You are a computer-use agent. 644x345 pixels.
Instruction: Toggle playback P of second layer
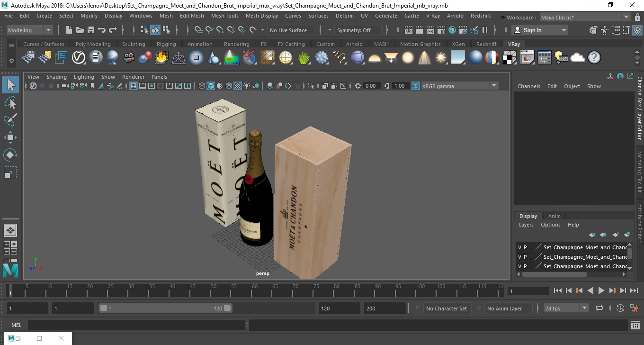[x=525, y=257]
